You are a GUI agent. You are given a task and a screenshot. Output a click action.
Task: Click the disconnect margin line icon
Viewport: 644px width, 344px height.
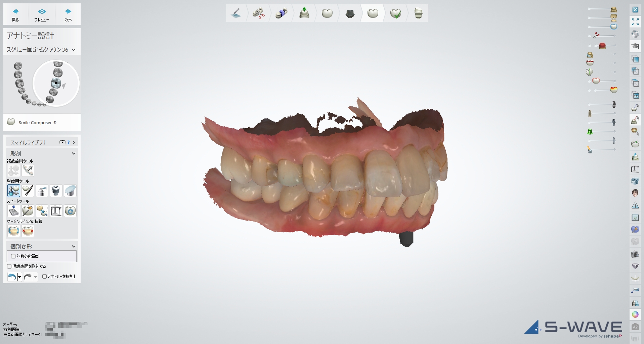click(x=28, y=231)
